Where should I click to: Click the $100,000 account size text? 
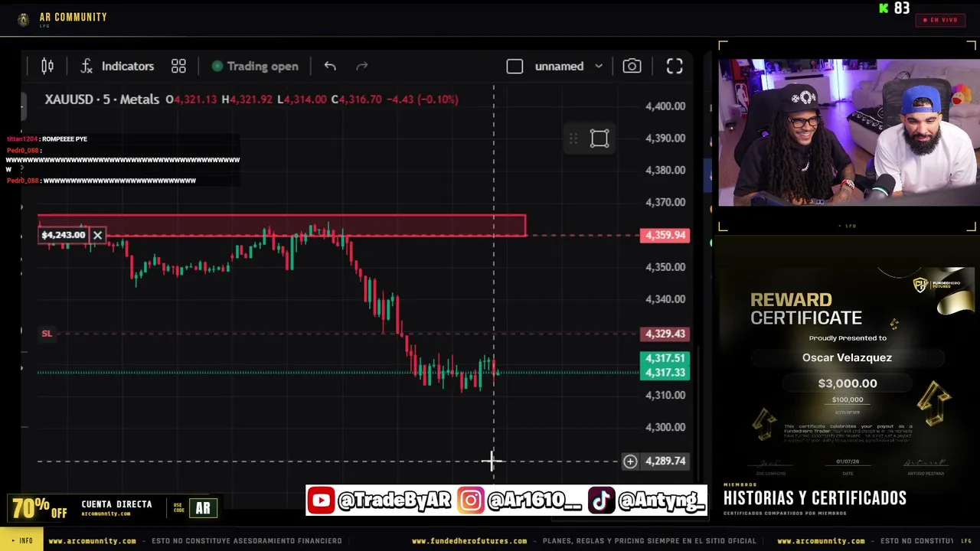point(848,399)
